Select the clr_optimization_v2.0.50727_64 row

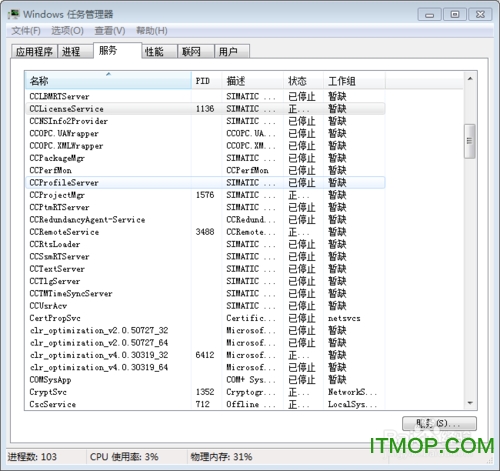coord(205,343)
